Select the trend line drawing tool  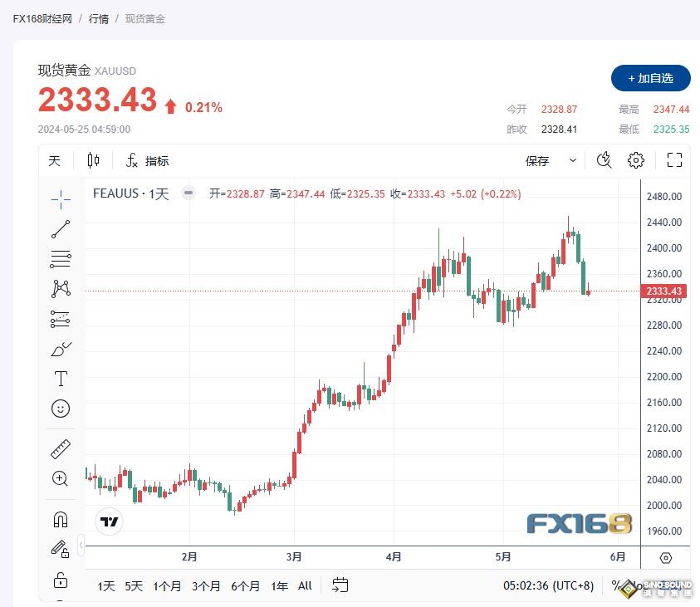60,229
